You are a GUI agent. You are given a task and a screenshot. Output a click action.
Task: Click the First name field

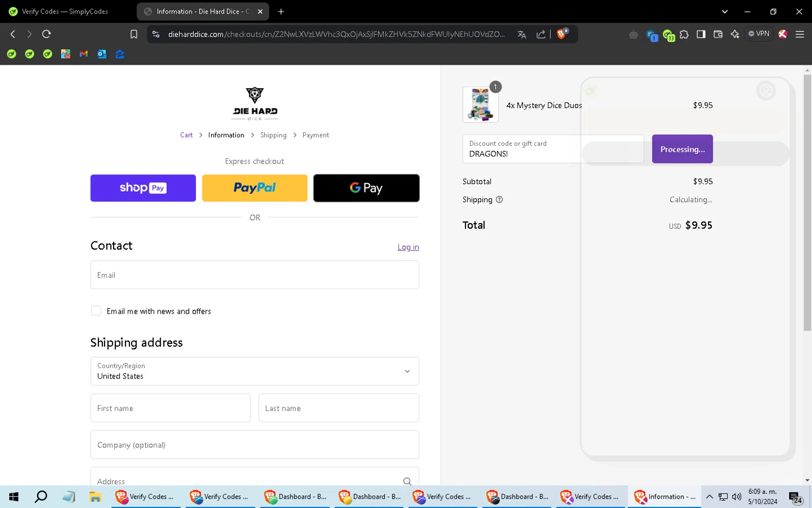[x=170, y=408]
